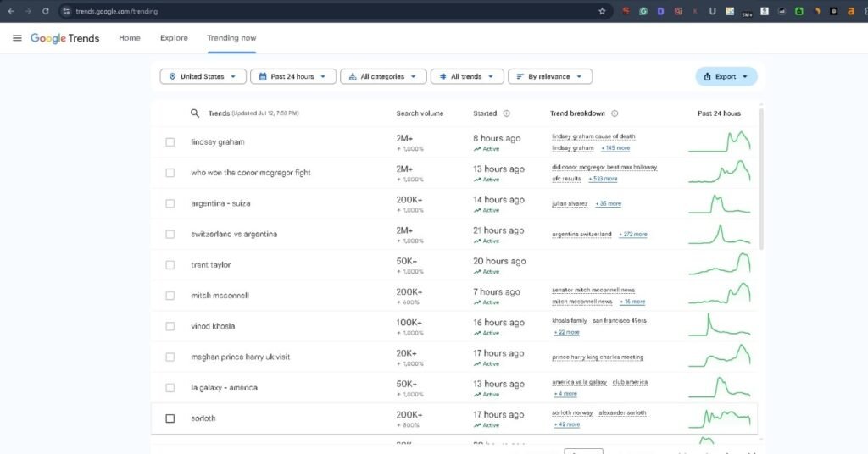Select checkbox for trent taylor
Screen dimensions: 868x454
[170, 265]
